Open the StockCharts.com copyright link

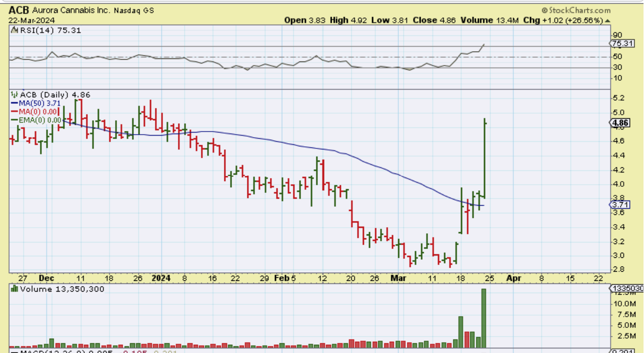click(576, 10)
